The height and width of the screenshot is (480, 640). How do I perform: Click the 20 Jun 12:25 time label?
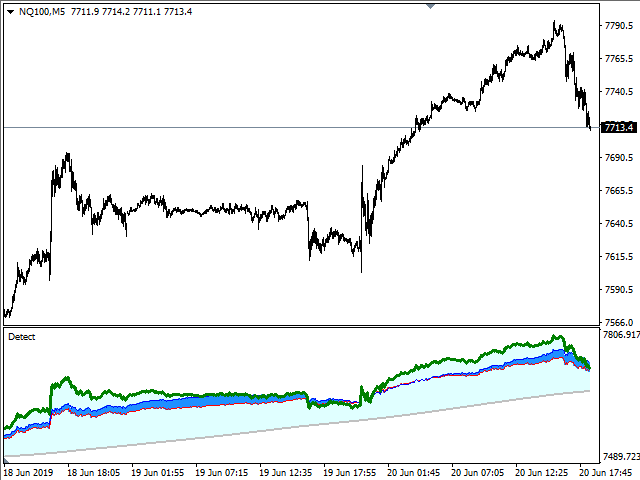click(x=542, y=473)
